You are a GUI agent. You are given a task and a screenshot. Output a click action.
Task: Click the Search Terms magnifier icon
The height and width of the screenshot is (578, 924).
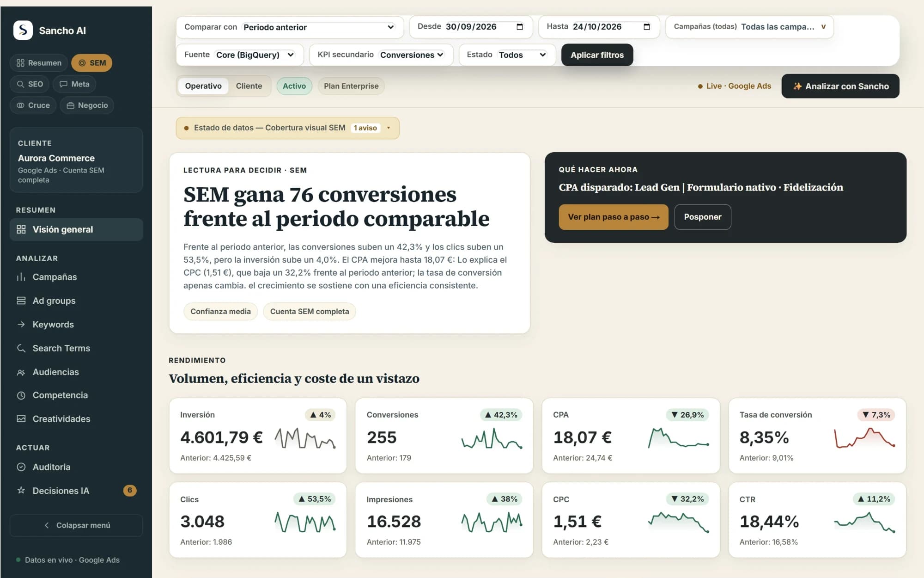21,348
